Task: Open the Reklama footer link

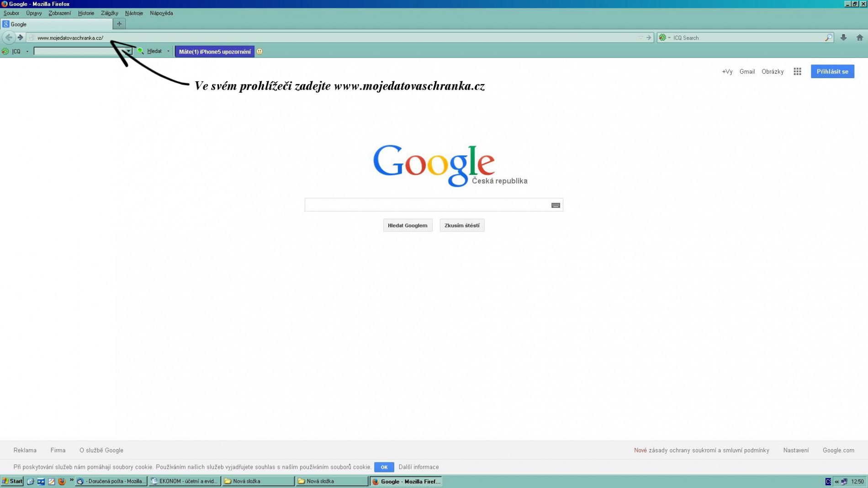Action: (25, 450)
